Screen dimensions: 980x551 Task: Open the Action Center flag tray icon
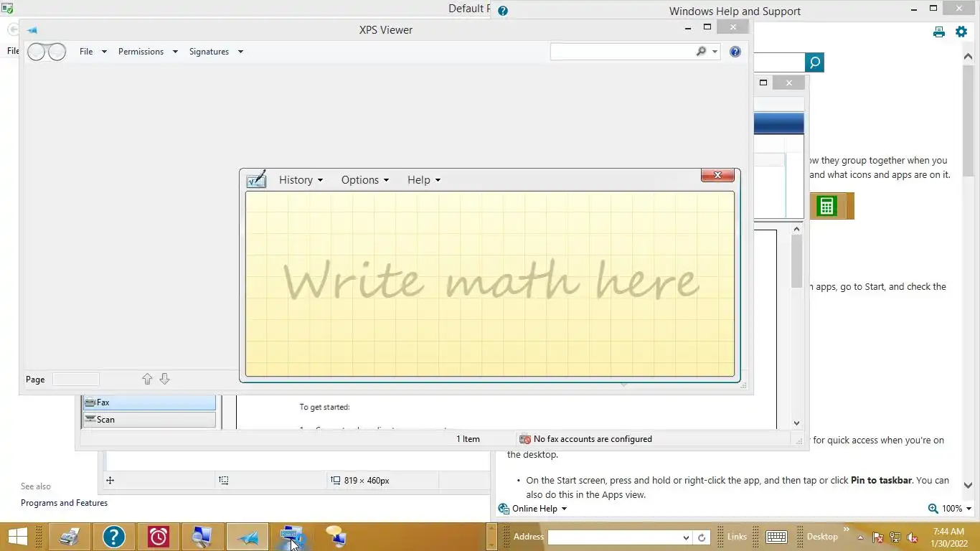(x=878, y=537)
